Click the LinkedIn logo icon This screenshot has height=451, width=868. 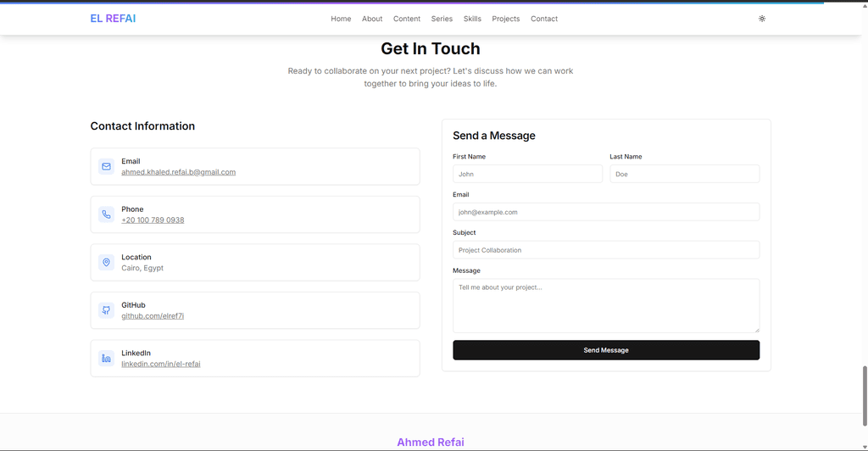click(x=106, y=359)
